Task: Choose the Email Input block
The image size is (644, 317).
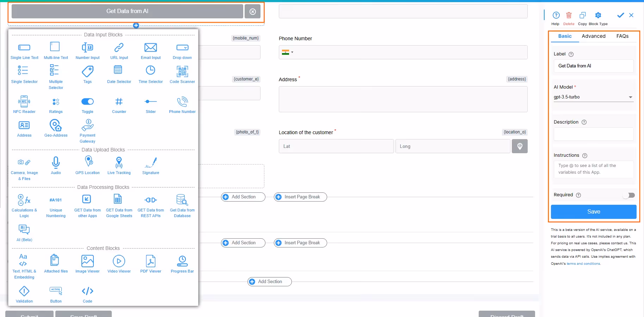Action: (x=151, y=51)
